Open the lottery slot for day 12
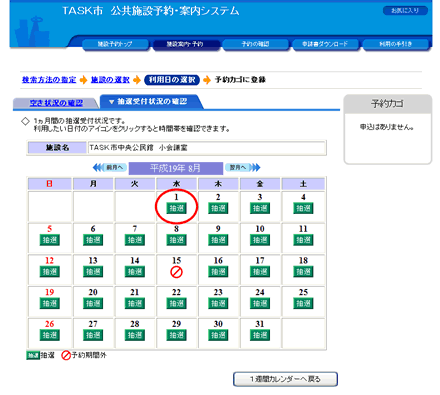Viewport: 440px width, 395px height. click(50, 272)
